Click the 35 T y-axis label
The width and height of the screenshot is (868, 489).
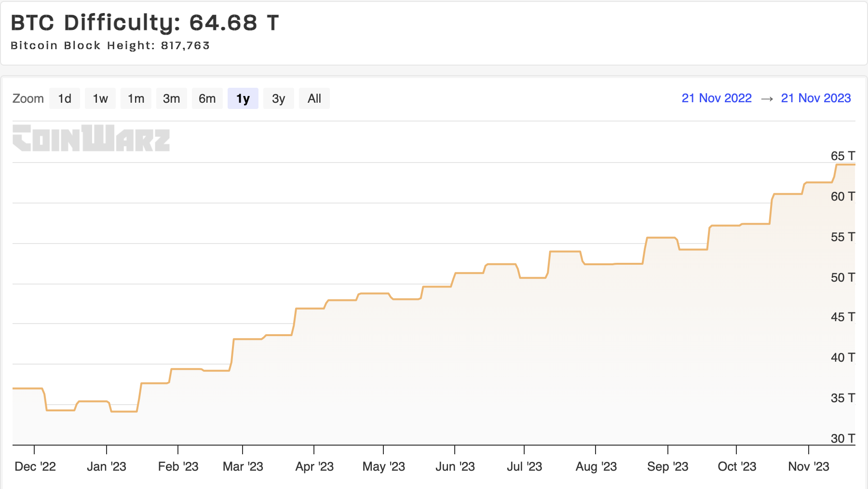click(x=842, y=398)
